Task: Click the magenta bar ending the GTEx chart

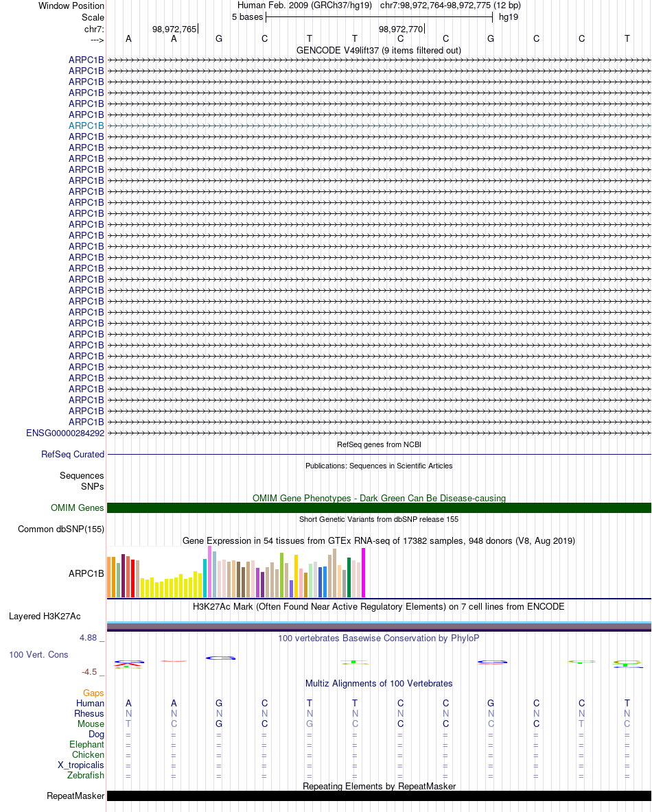Action: click(363, 573)
